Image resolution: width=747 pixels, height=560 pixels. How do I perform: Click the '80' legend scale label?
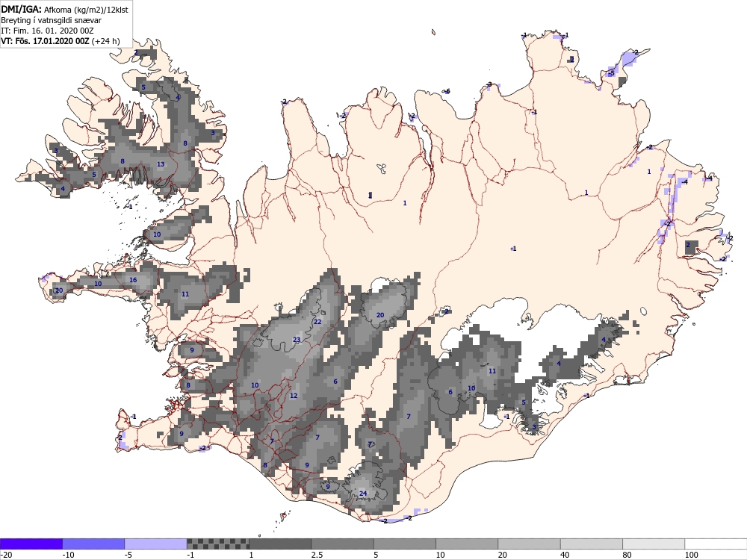pos(627,555)
